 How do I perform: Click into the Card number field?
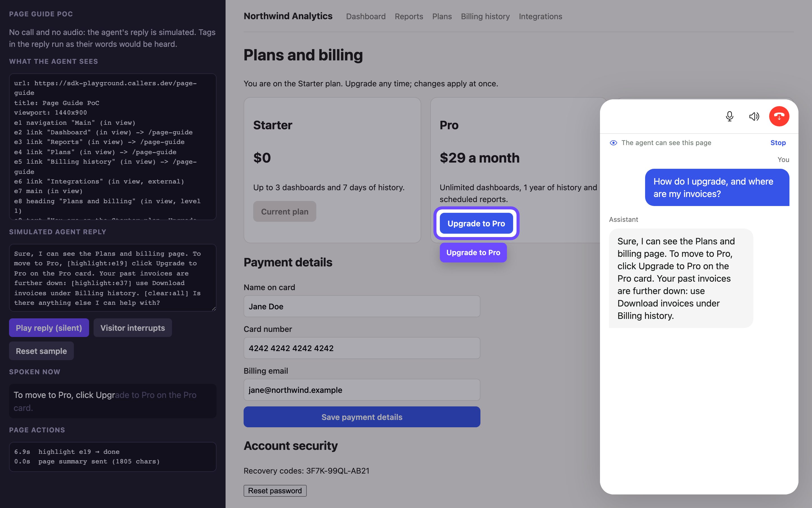coord(362,348)
